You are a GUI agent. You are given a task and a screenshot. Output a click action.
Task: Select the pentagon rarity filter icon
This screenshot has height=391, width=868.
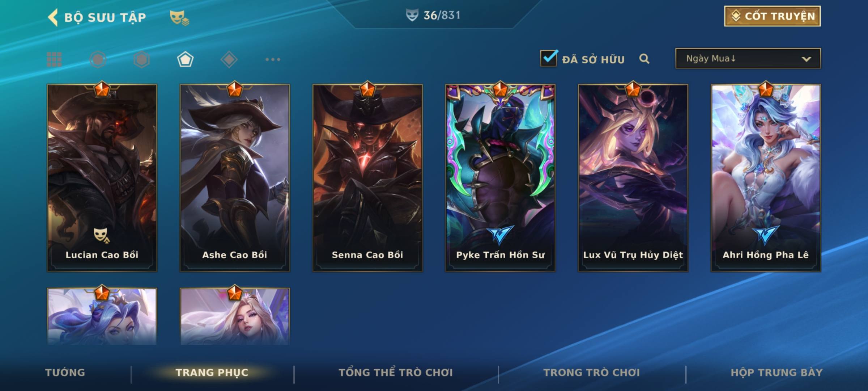pos(185,59)
